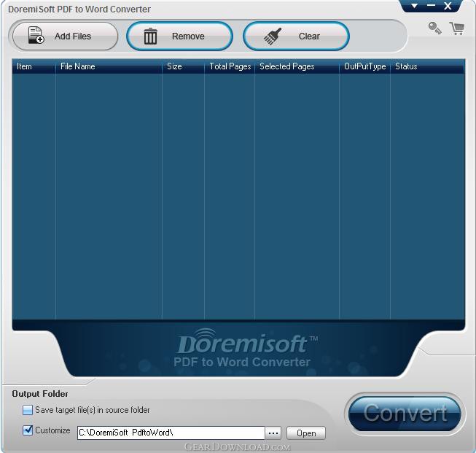Minimize the converter window

[431, 6]
